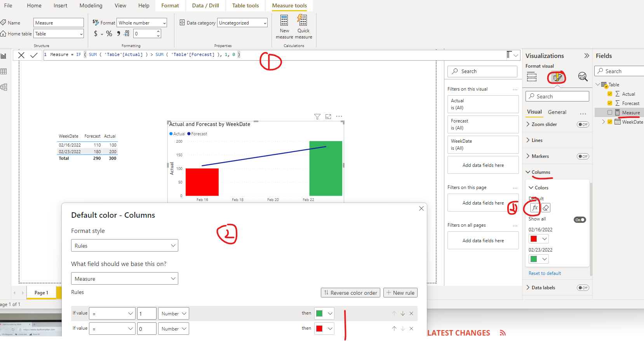Click thousands separator comma icon
Screen dimensions: 644x341
pos(118,33)
